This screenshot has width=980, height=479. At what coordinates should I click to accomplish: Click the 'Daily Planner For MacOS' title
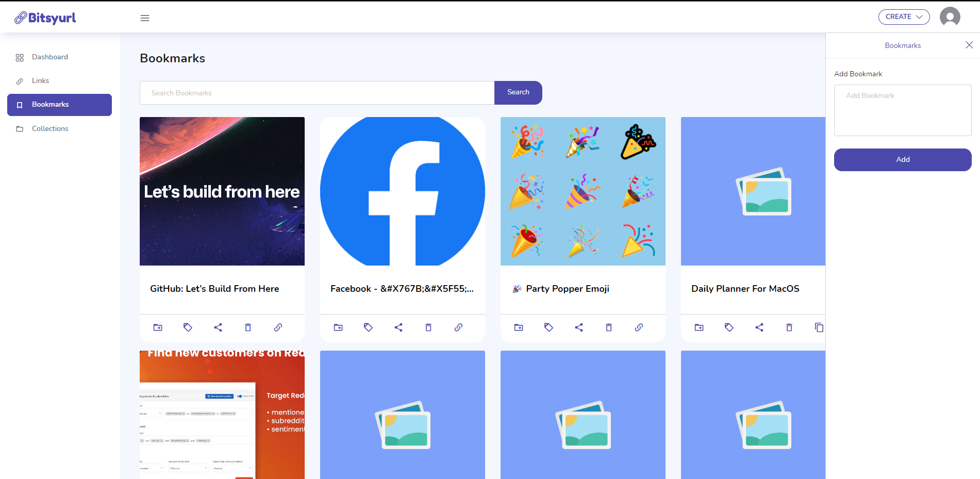pyautogui.click(x=745, y=289)
